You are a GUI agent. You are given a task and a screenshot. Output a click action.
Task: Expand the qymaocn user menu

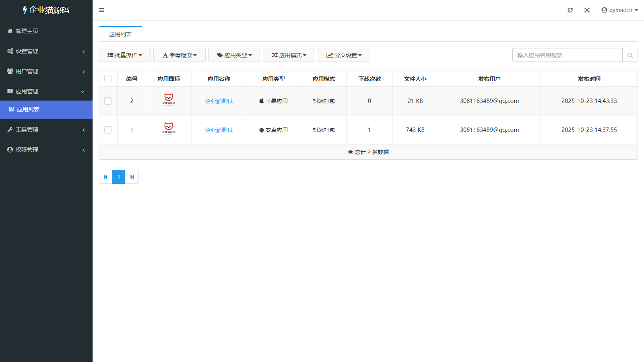619,10
